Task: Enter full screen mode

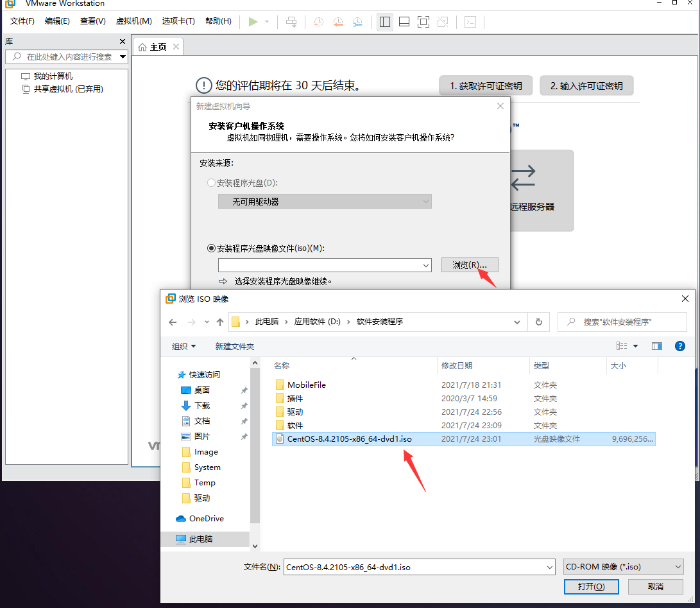Action: coord(423,21)
